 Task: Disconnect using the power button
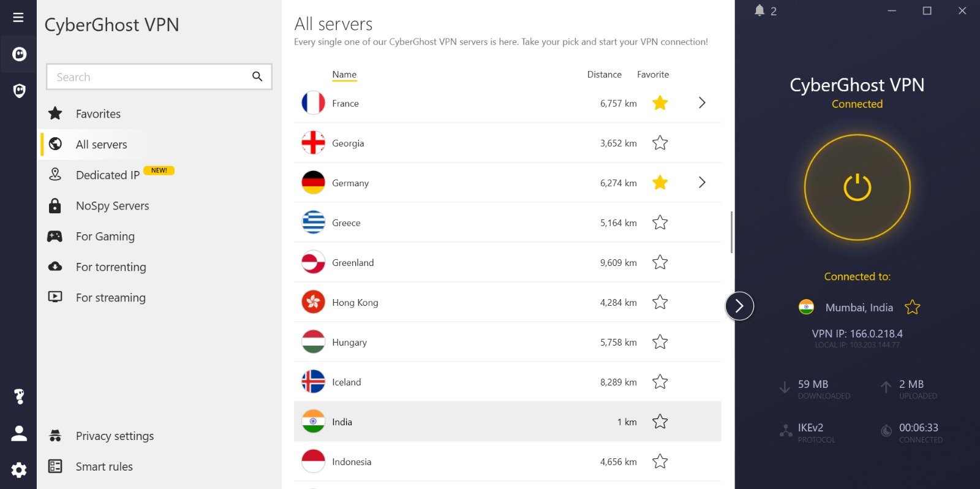[x=857, y=188]
